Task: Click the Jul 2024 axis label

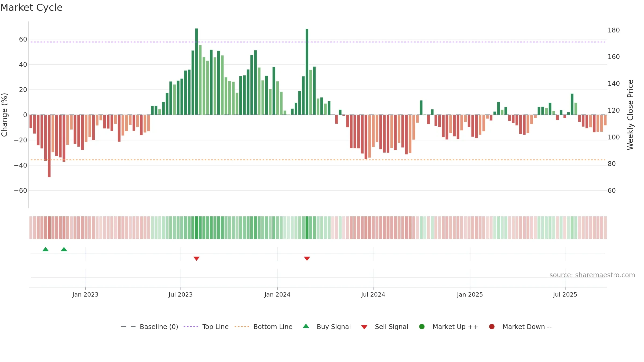Action: click(373, 295)
